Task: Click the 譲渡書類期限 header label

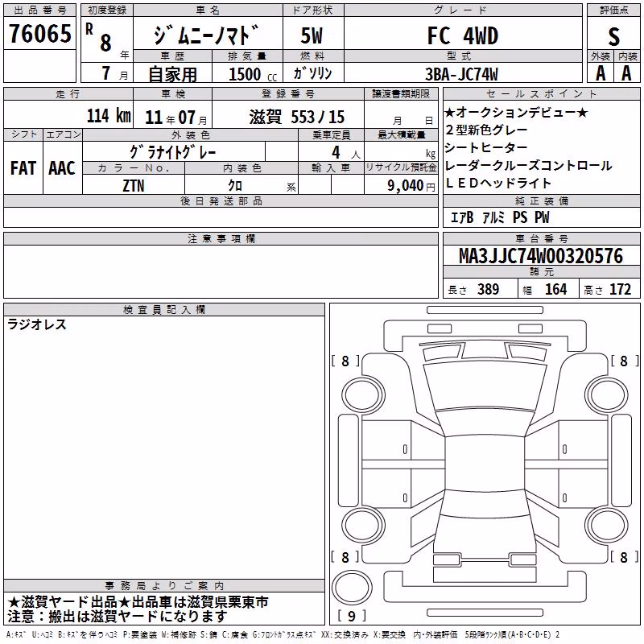Action: (401, 94)
